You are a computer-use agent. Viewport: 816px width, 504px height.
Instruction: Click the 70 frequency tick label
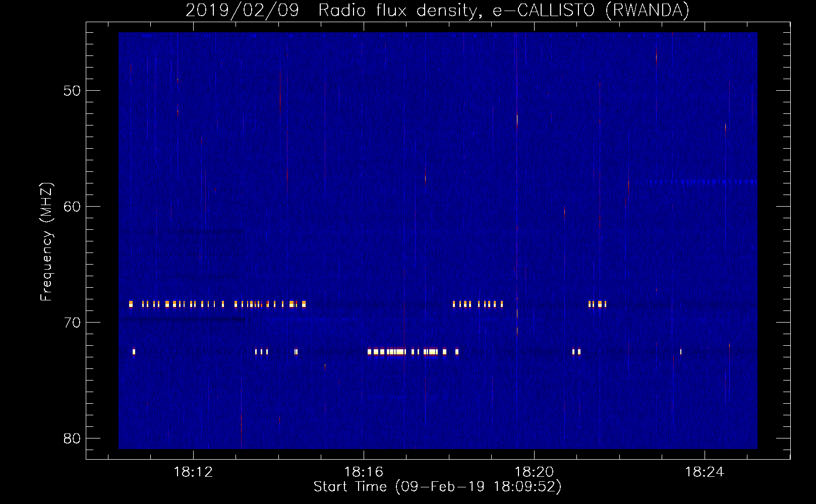pyautogui.click(x=72, y=323)
